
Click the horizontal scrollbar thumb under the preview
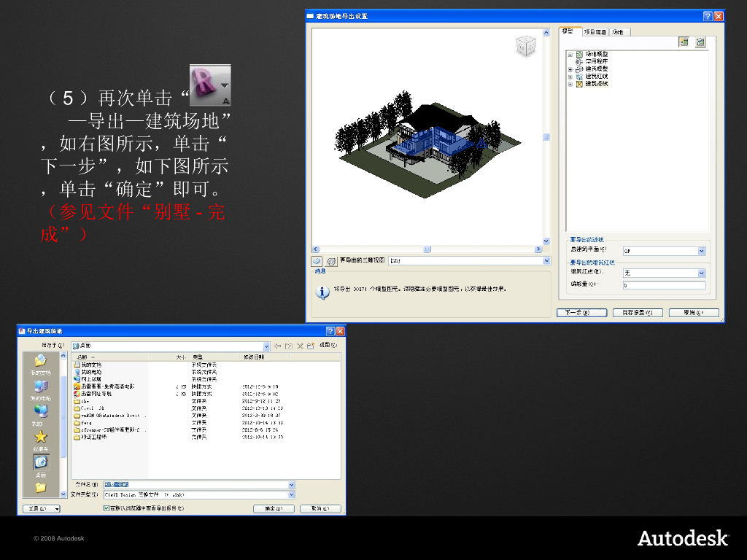427,249
